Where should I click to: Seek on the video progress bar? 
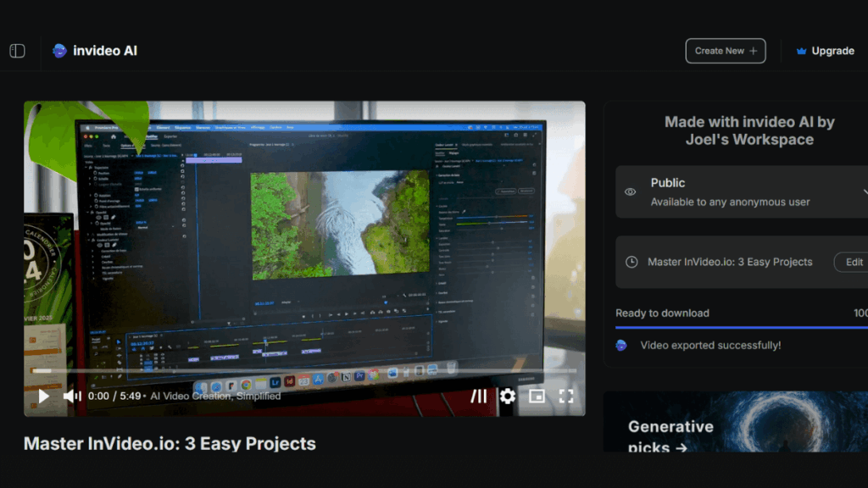tap(304, 371)
